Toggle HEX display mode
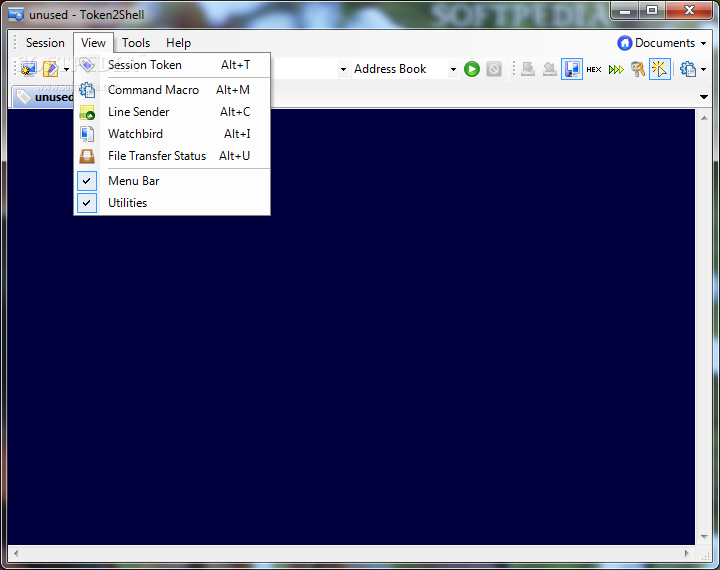This screenshot has height=570, width=720. pos(594,69)
